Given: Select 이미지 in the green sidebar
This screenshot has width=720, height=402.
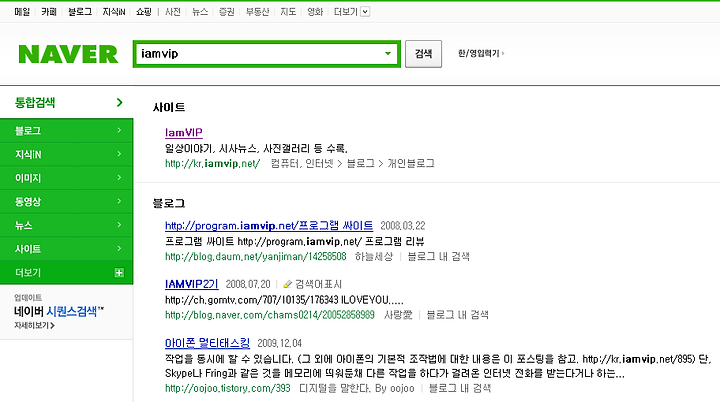Looking at the screenshot, I should 67,178.
